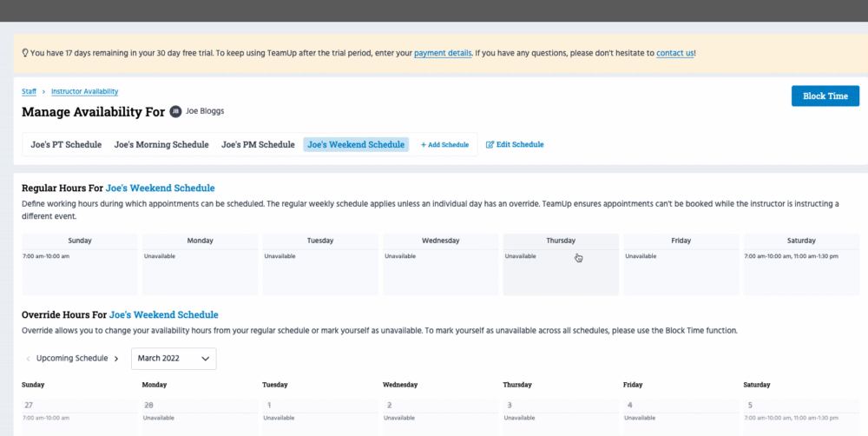Select Saturday 5 override day cell

coord(801,413)
